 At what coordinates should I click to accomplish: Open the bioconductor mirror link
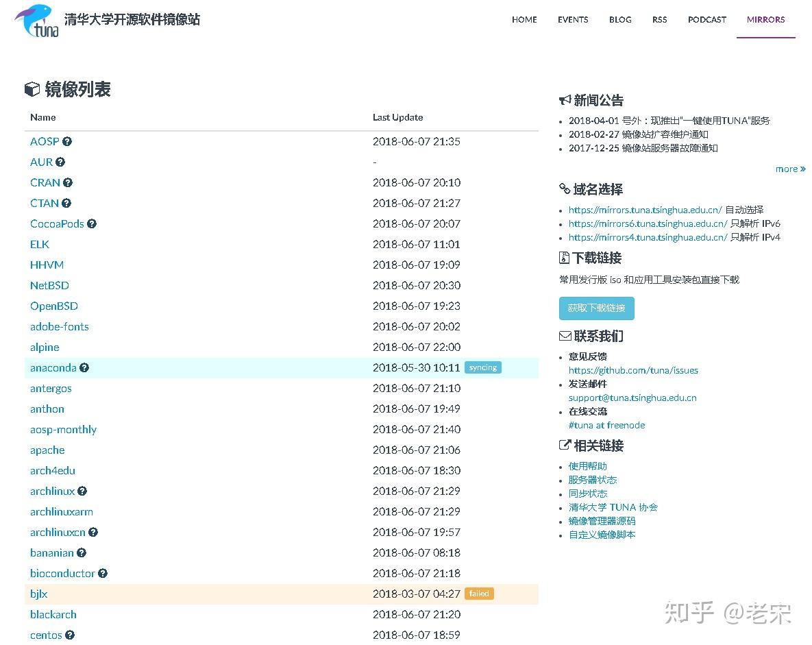pos(62,574)
